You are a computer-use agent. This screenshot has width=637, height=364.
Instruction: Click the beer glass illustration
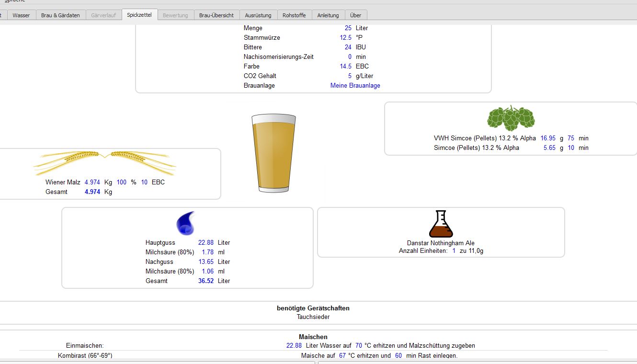[x=273, y=153]
